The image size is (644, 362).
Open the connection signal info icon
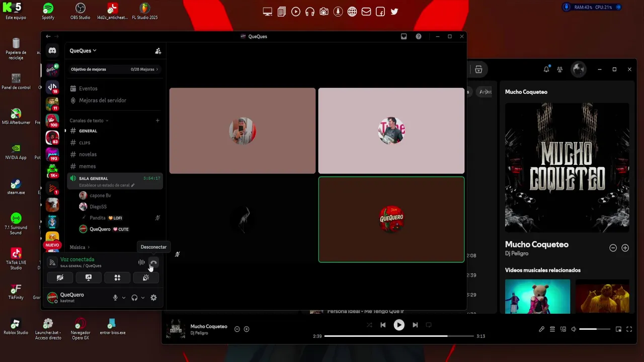[x=52, y=262]
